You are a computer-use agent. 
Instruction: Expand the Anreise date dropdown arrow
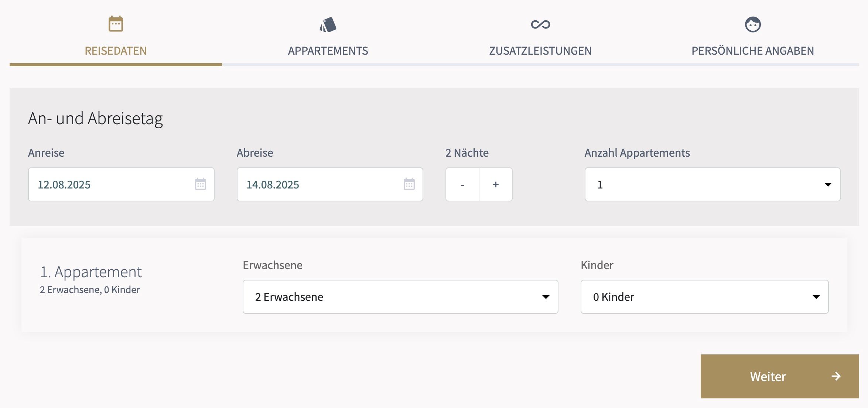(x=200, y=184)
